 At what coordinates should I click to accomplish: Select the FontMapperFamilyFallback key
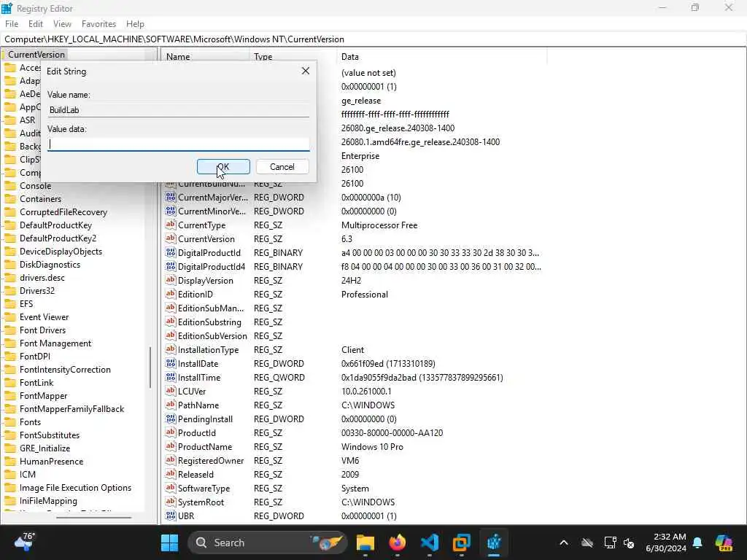71,408
